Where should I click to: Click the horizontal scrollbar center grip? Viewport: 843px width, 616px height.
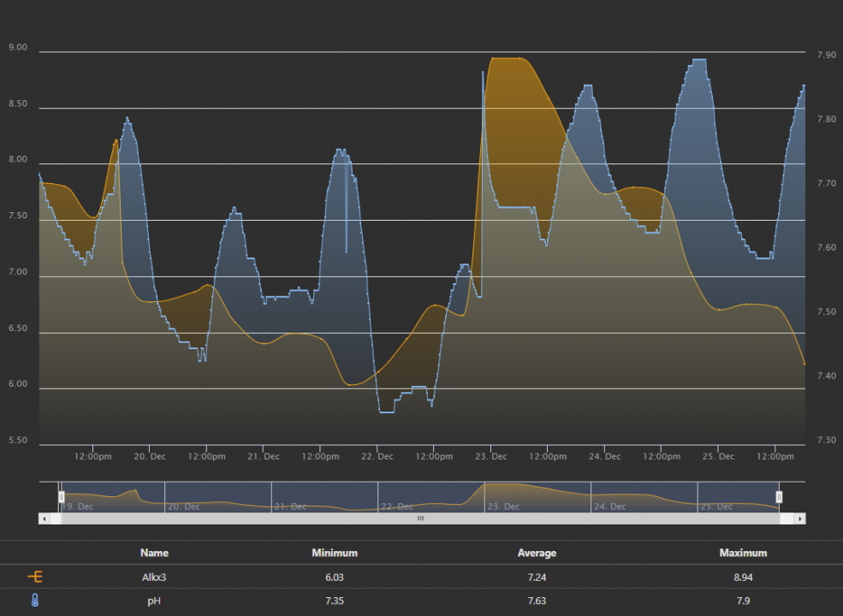(x=420, y=518)
